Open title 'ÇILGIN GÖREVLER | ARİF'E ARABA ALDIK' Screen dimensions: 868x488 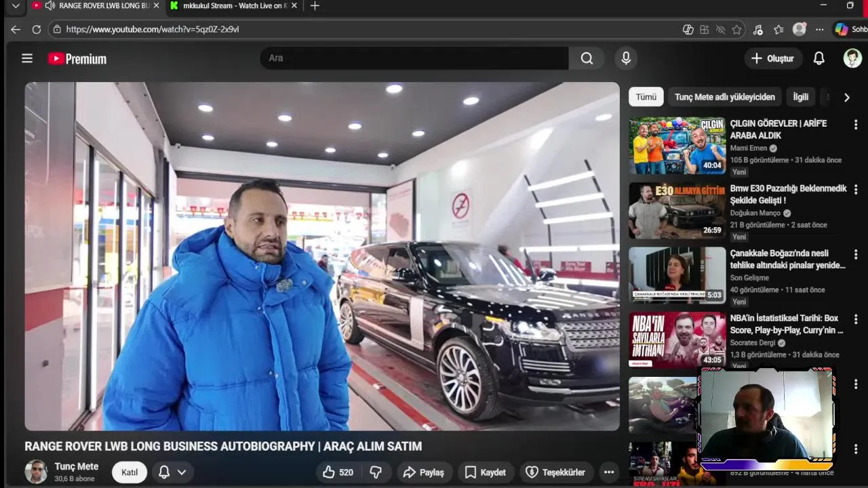click(x=778, y=129)
